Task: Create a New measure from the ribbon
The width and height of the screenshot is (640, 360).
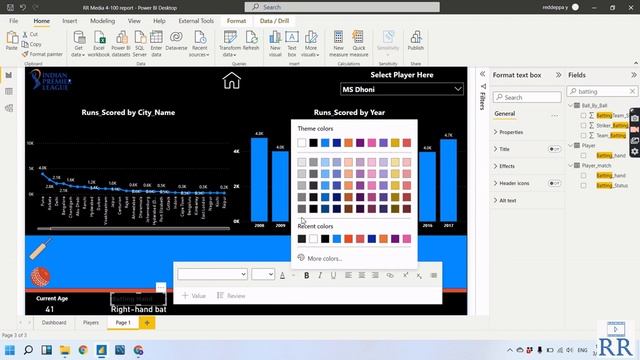Action: [x=338, y=43]
